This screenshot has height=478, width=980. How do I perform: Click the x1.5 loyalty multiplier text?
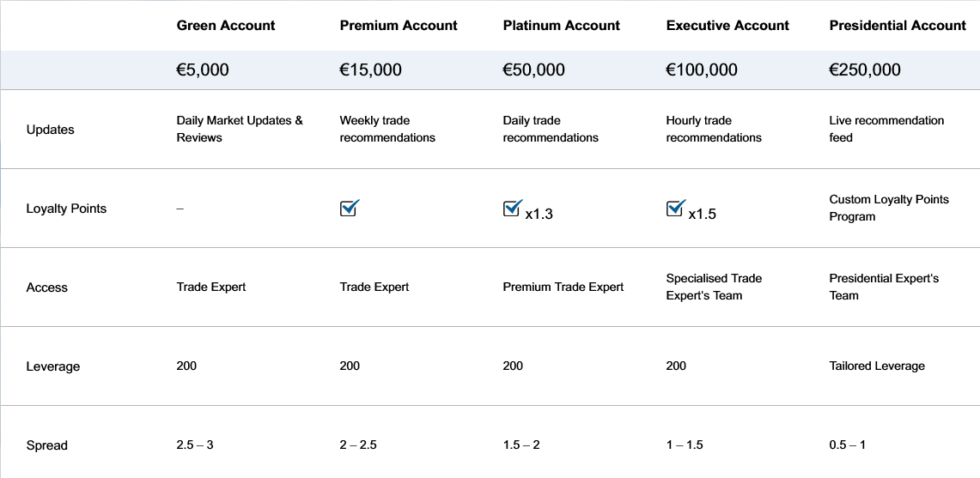[x=702, y=215]
